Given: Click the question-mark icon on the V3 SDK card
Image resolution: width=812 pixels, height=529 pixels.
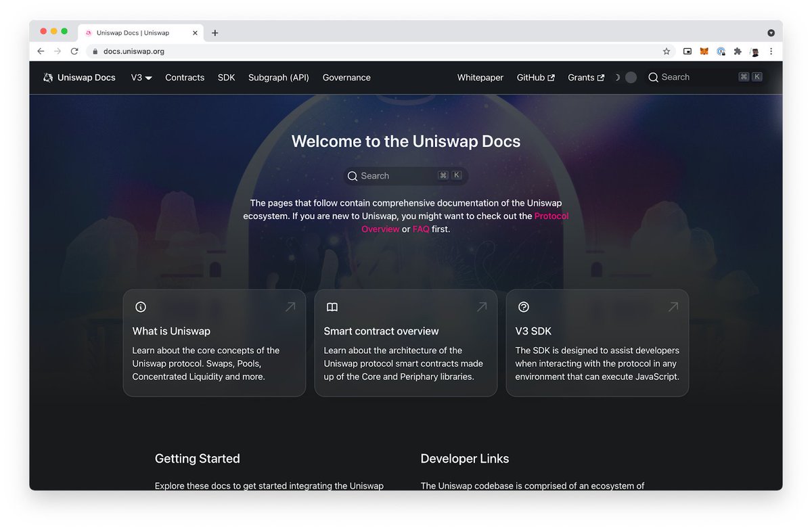Looking at the screenshot, I should click(x=524, y=307).
